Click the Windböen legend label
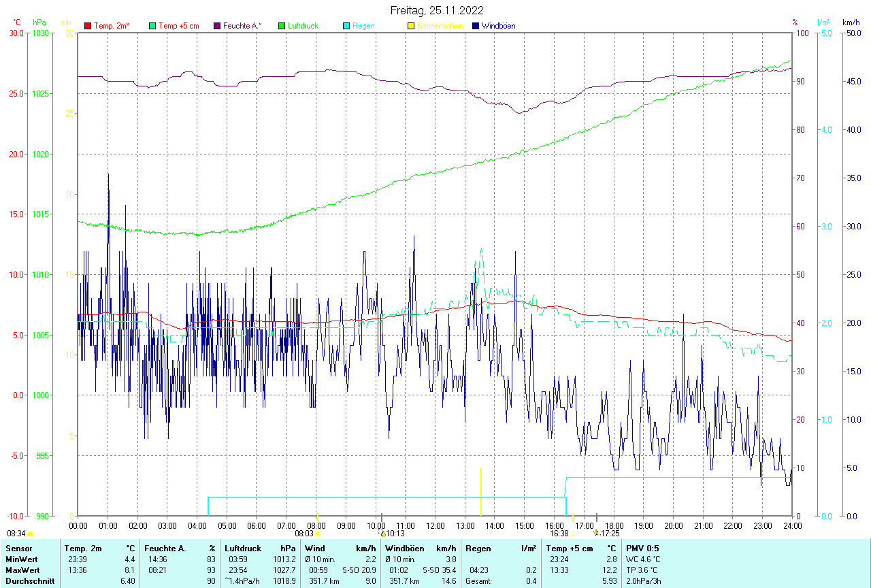 click(498, 26)
